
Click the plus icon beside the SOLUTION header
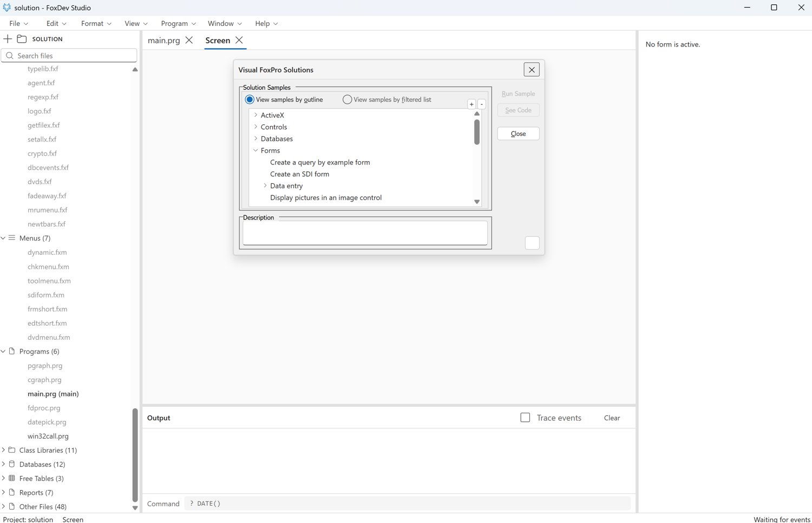coord(8,39)
